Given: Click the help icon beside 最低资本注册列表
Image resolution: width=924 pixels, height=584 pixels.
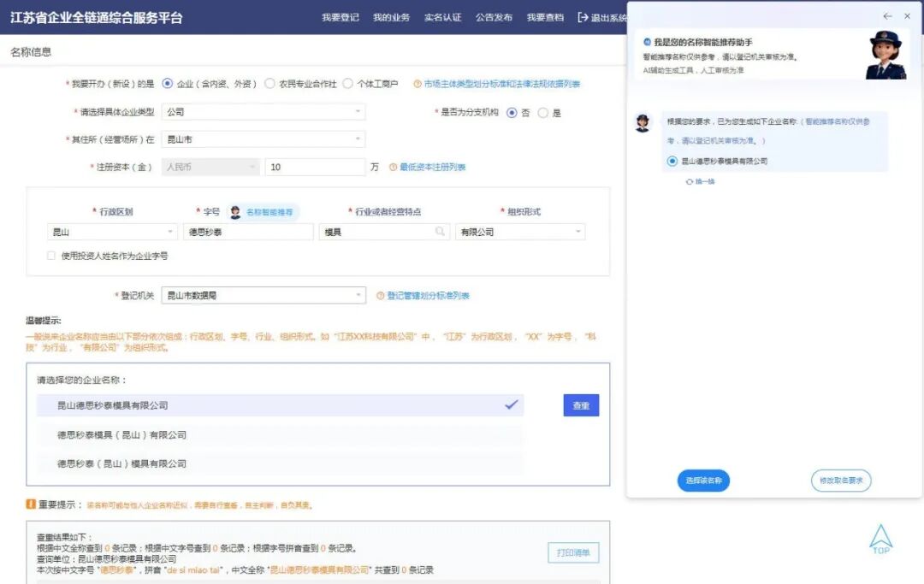Looking at the screenshot, I should click(x=394, y=168).
